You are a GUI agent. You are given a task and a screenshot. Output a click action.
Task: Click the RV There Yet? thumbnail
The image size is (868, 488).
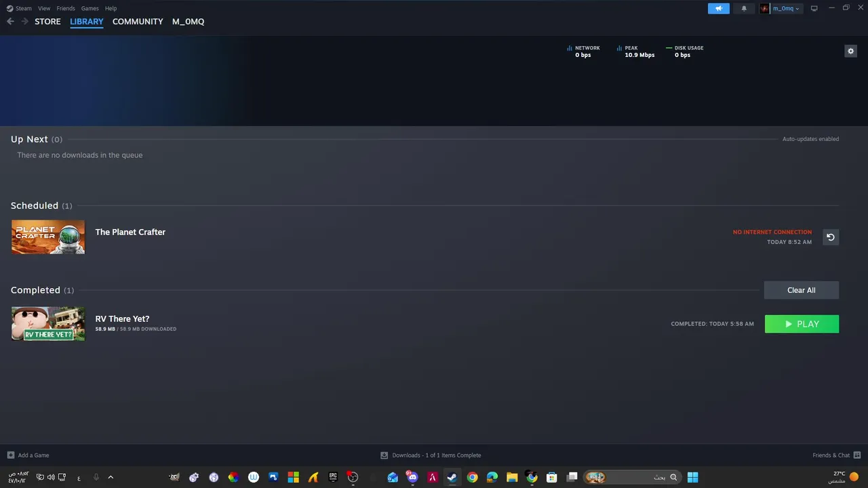48,323
